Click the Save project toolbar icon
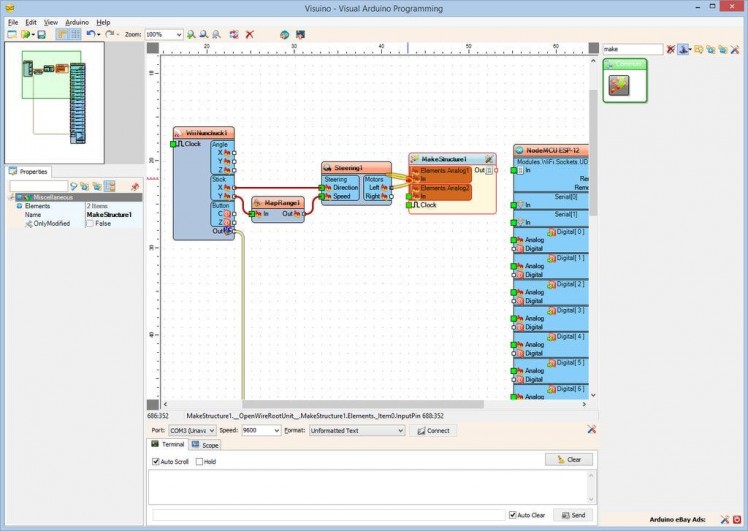748x531 pixels. click(41, 34)
